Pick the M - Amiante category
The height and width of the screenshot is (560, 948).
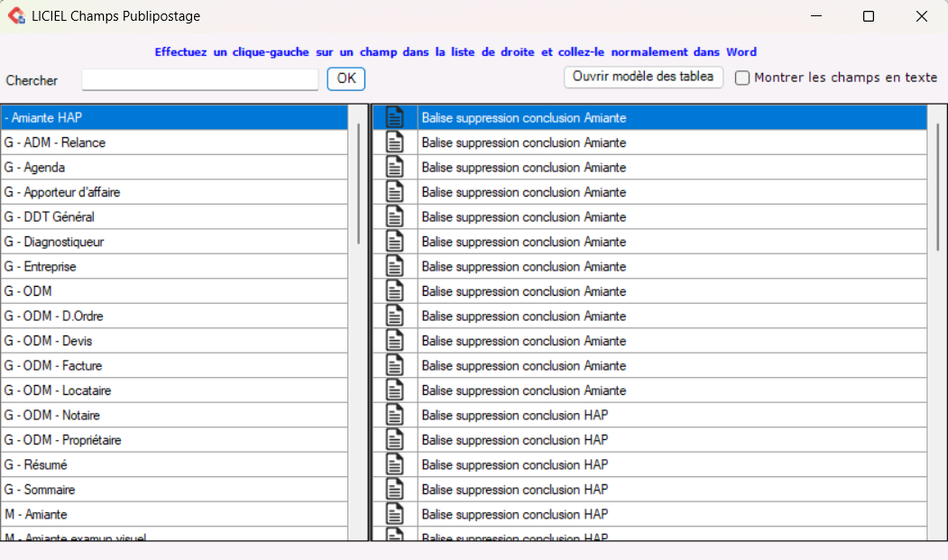click(x=36, y=515)
